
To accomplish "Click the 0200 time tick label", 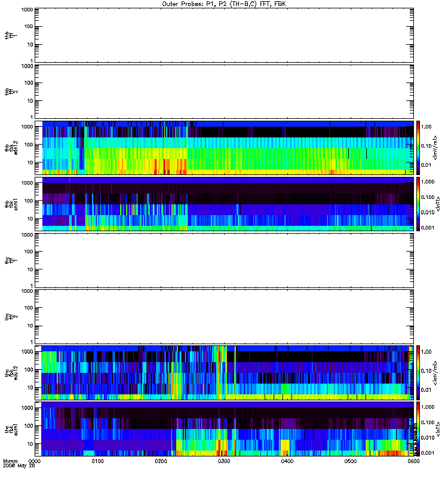I will pyautogui.click(x=161, y=461).
